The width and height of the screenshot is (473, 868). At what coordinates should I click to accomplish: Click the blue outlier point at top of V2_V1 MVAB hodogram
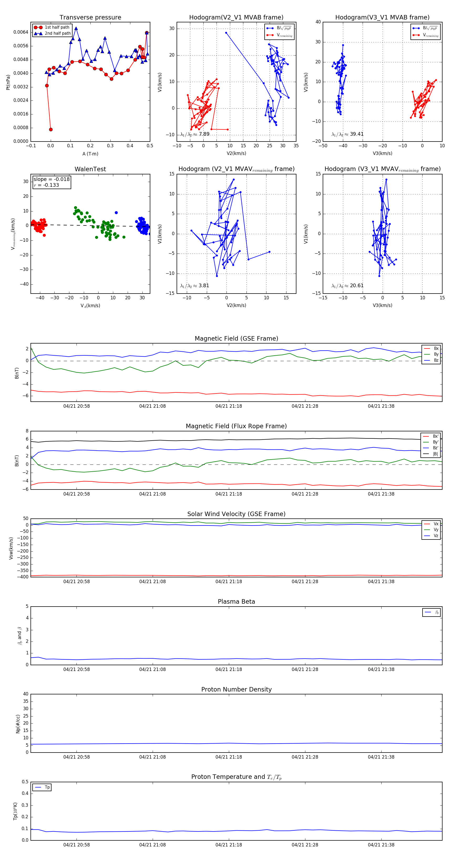(226, 33)
